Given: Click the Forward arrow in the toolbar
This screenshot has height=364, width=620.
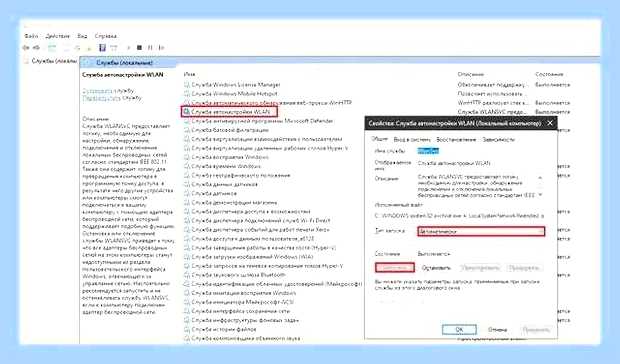Looking at the screenshot, I should 36,48.
